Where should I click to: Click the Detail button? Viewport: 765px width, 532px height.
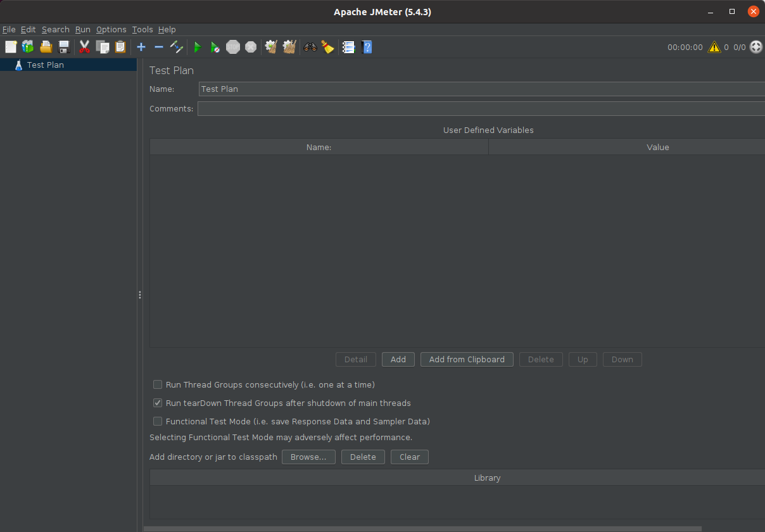coord(356,359)
